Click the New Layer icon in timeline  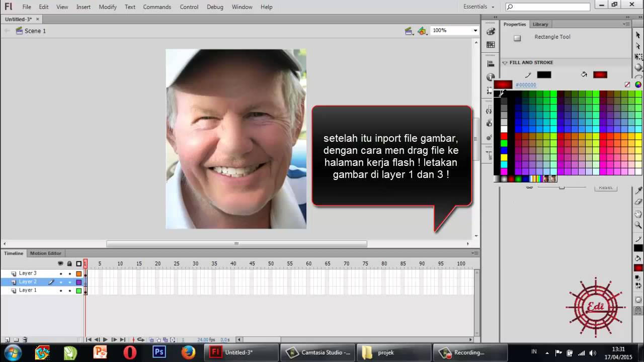7,340
